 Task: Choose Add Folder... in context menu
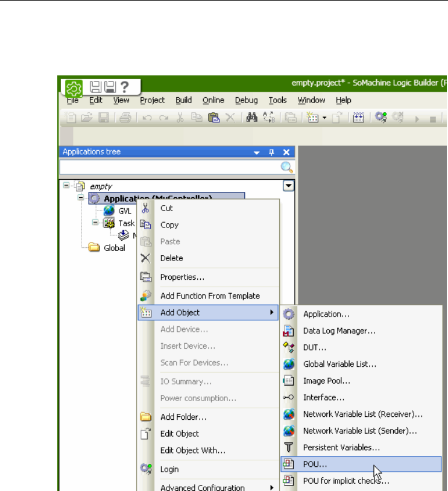click(x=208, y=417)
